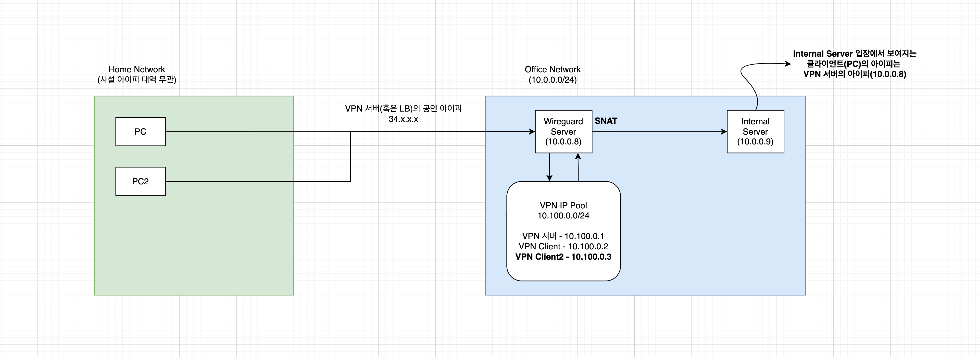Select the bold Internal Server annotation text

click(x=854, y=64)
